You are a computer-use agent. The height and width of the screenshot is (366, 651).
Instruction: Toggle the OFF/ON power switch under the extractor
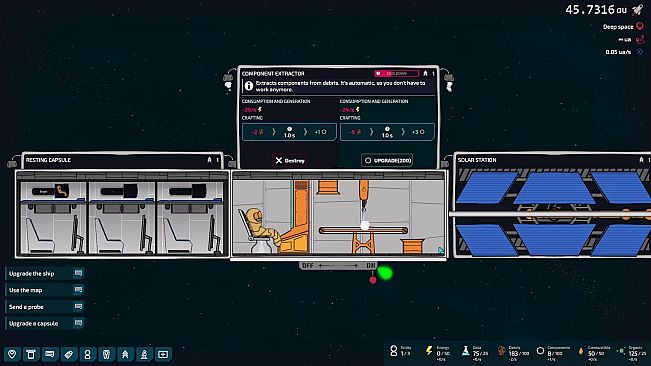[338, 266]
